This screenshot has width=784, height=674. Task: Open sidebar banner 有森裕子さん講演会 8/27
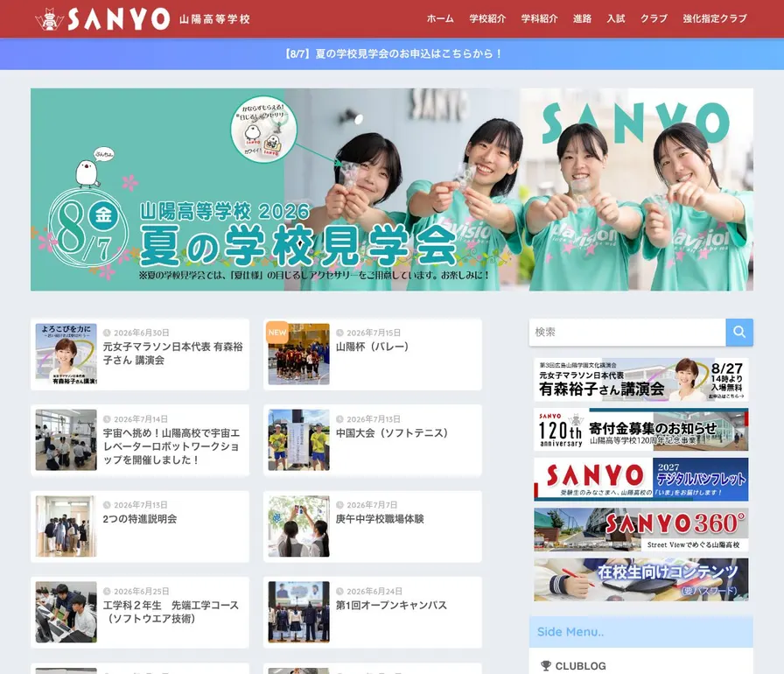(x=641, y=380)
